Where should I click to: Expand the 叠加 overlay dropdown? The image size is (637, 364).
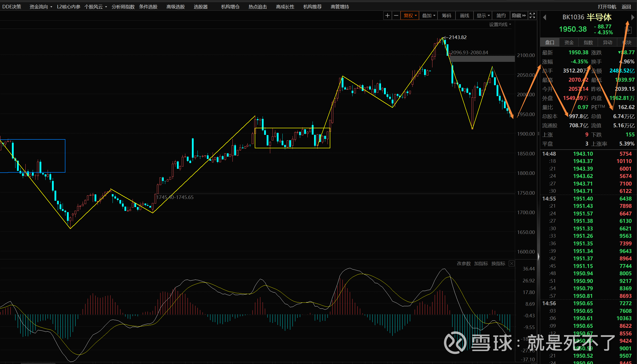(x=428, y=16)
